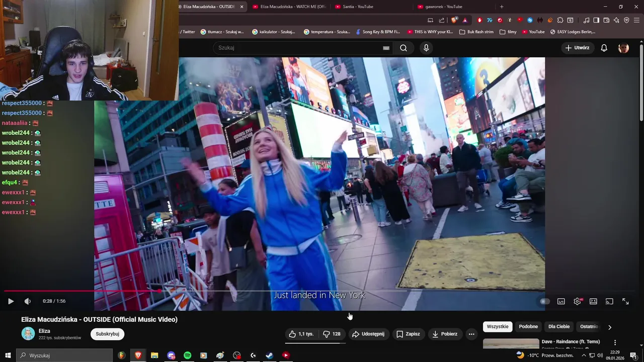This screenshot has height=362, width=644.
Task: Open the YouTube bookmark
Action: (x=533, y=32)
